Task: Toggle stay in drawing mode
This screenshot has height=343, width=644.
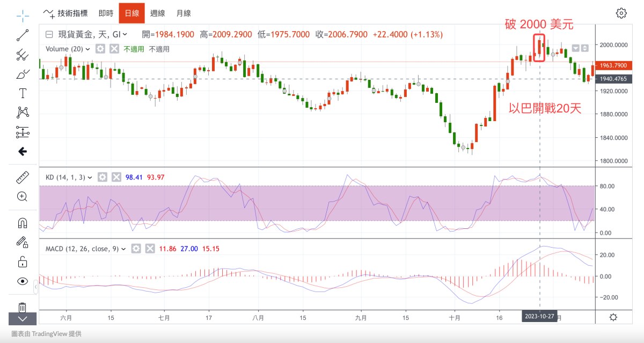Action: [23, 242]
